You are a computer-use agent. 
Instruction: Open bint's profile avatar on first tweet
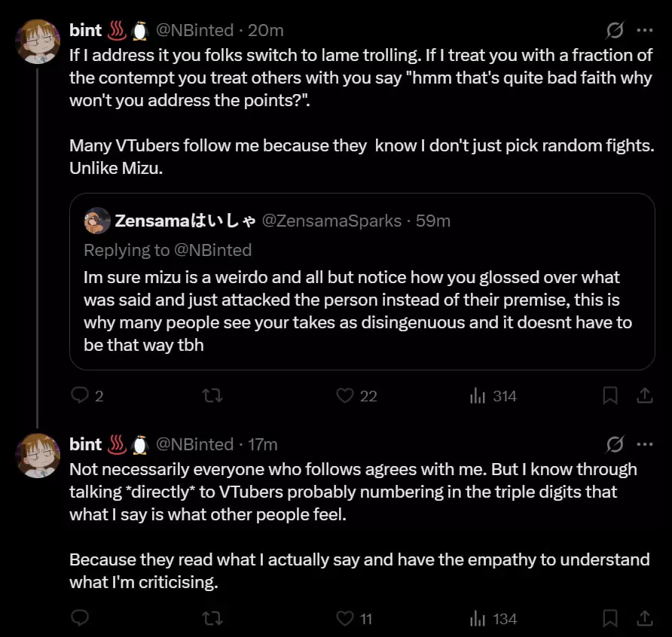click(38, 41)
